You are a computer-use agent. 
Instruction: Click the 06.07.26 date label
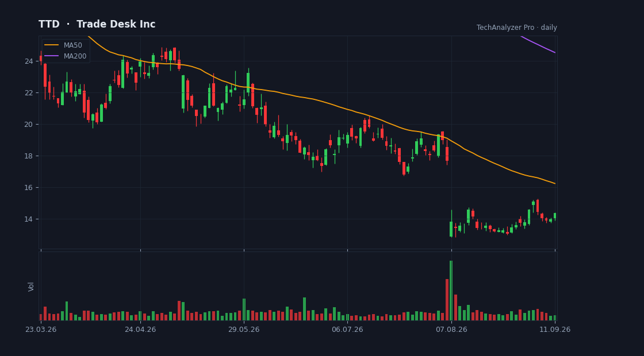[347, 330]
